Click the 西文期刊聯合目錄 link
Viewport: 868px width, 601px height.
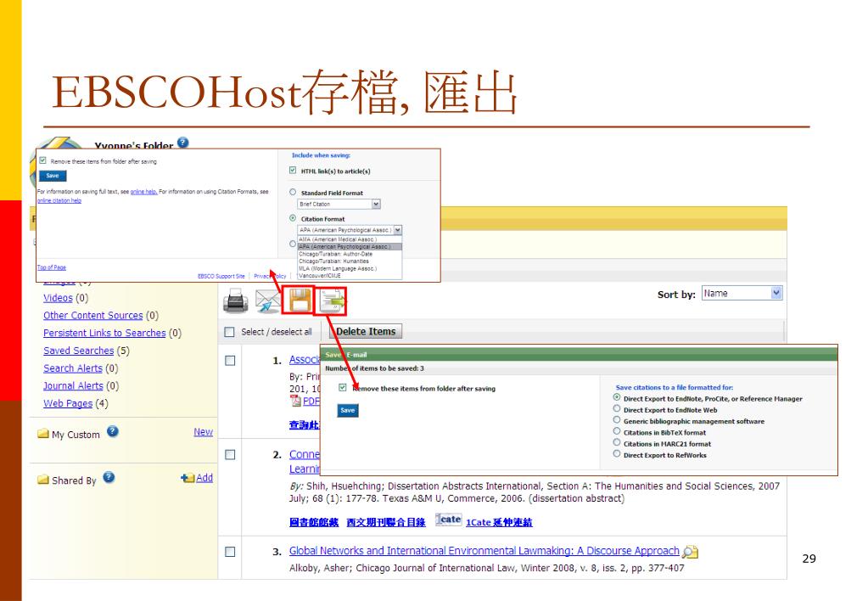coord(386,522)
